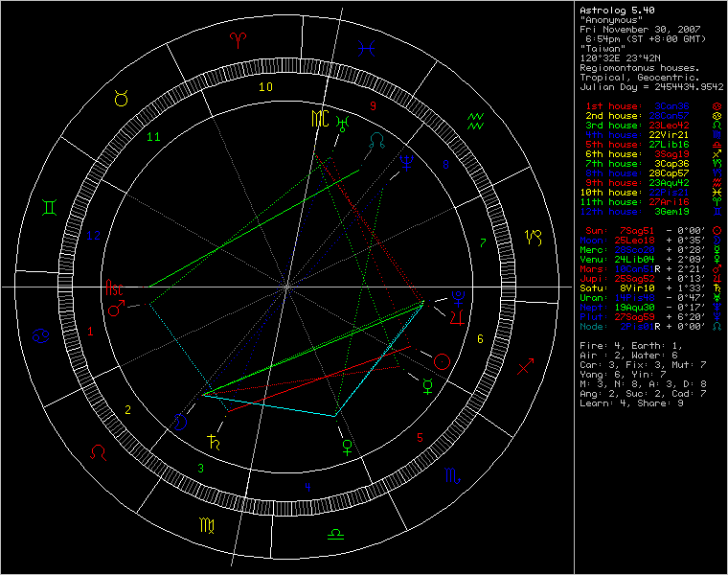Select the '6:54pm (ST +8:00 GMT)' time line

(646, 39)
